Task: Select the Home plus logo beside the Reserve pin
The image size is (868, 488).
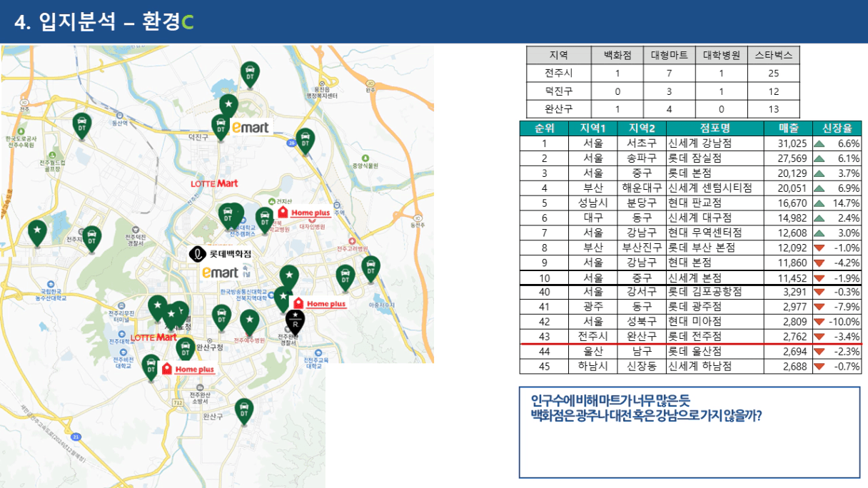Action: 319,304
